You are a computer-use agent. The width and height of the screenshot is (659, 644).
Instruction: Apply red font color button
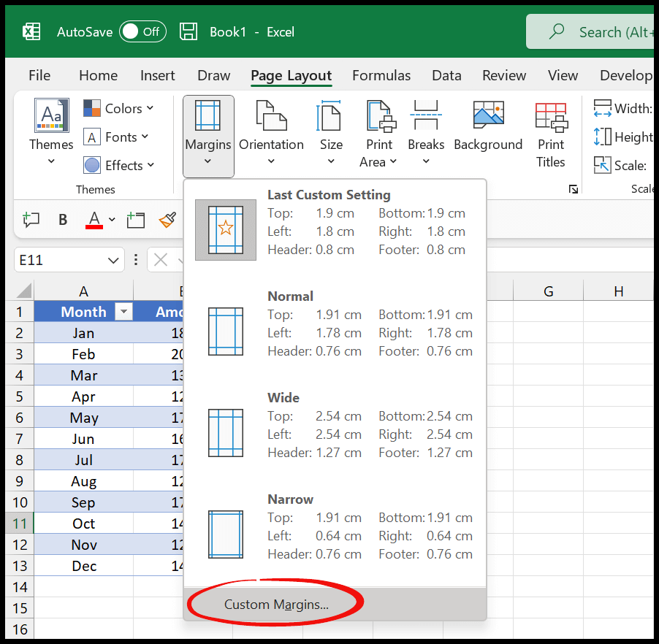(x=94, y=220)
